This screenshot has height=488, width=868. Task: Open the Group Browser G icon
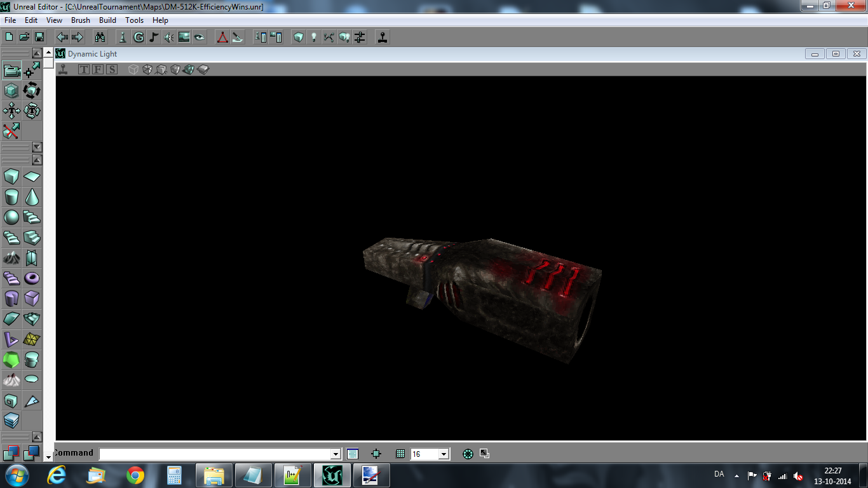(x=139, y=37)
